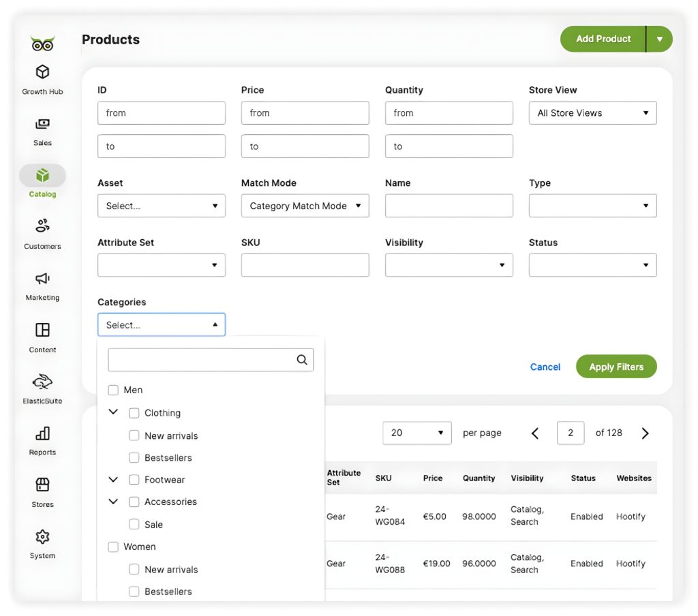698x616 pixels.
Task: Open the Content layout icon
Action: (x=42, y=330)
